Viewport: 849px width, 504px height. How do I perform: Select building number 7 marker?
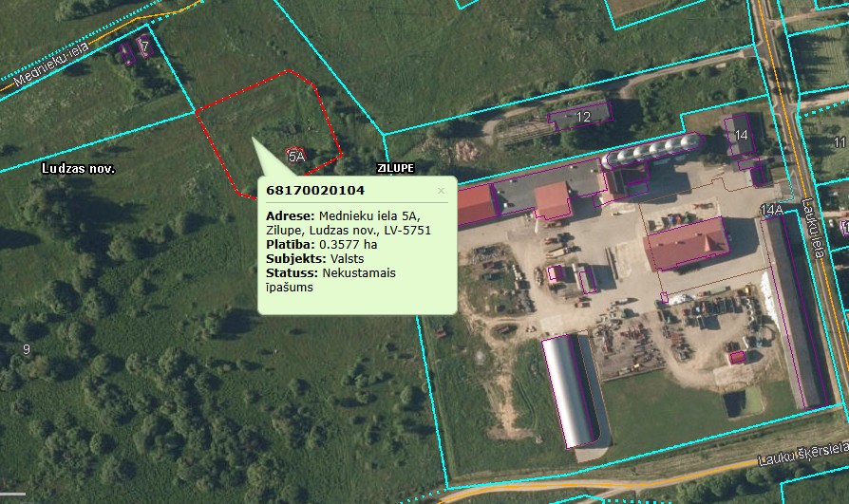(144, 46)
